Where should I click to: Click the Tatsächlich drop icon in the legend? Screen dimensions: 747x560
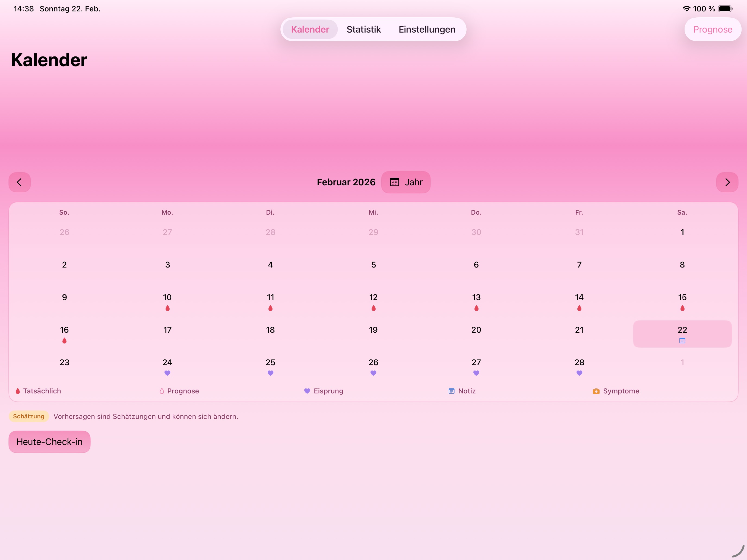[18, 391]
